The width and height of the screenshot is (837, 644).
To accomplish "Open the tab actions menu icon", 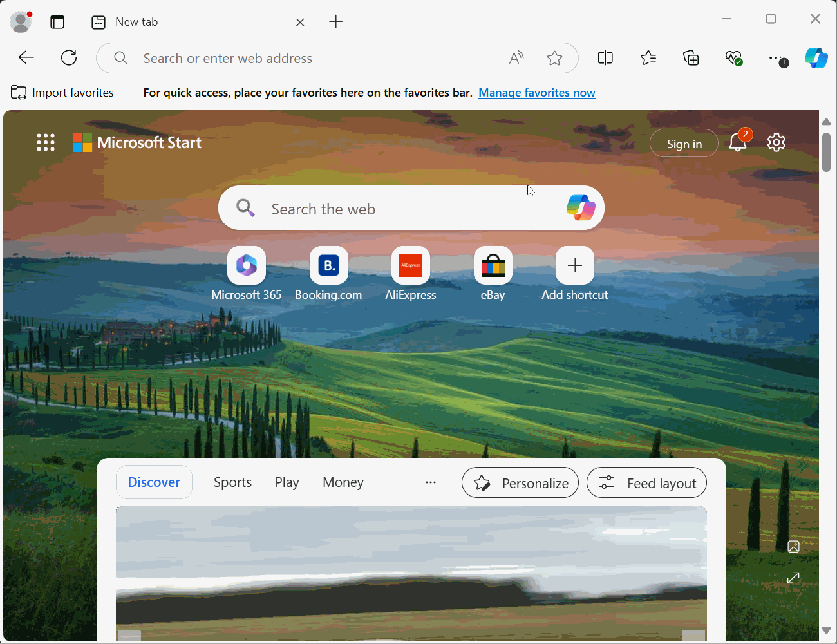I will point(57,22).
